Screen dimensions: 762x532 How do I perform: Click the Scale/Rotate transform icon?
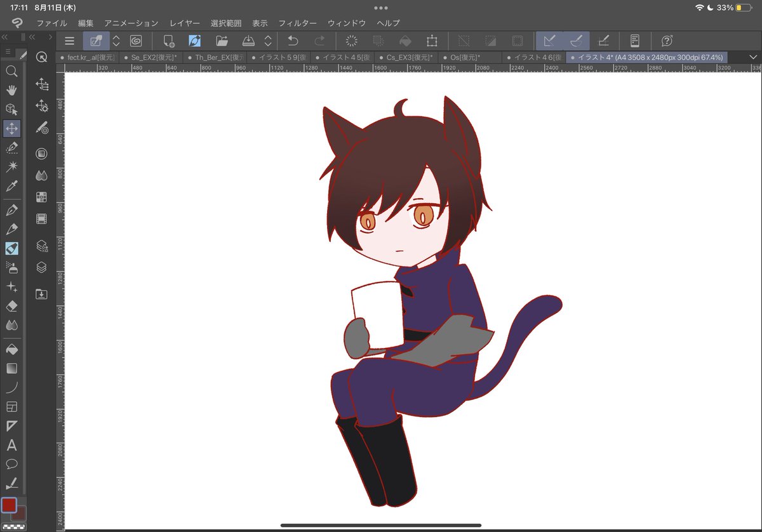pyautogui.click(x=432, y=41)
